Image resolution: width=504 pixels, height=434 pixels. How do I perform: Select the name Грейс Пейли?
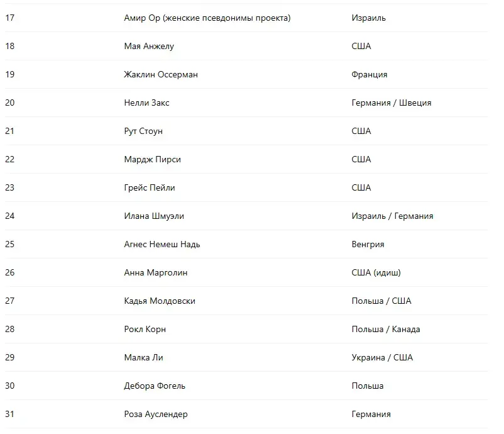(x=150, y=188)
